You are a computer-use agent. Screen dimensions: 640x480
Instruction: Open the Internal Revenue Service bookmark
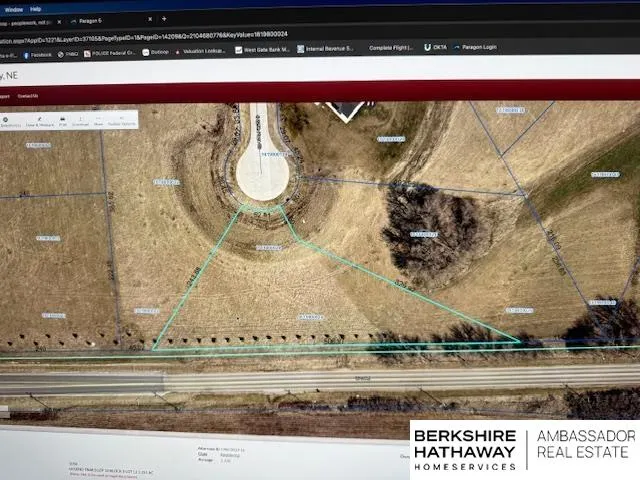click(328, 47)
